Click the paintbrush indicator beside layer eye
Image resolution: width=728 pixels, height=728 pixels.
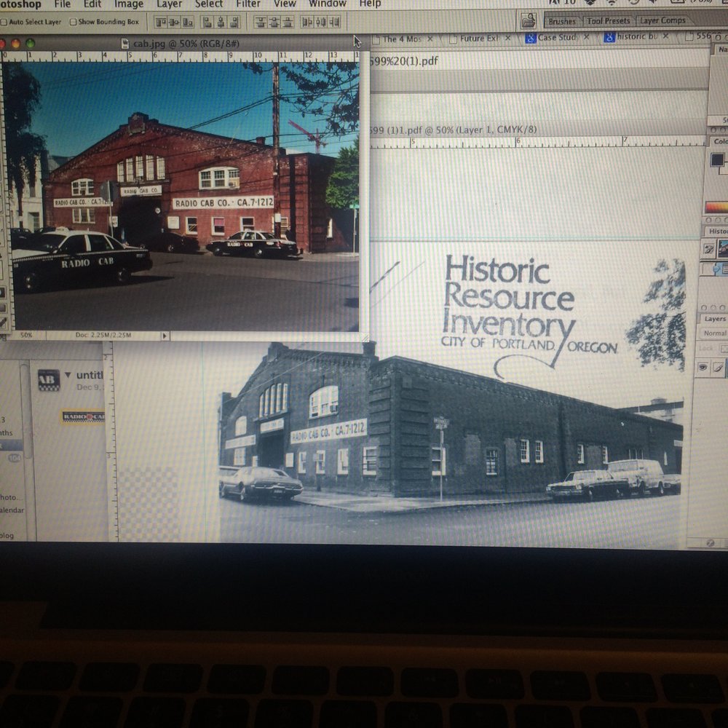(x=719, y=368)
